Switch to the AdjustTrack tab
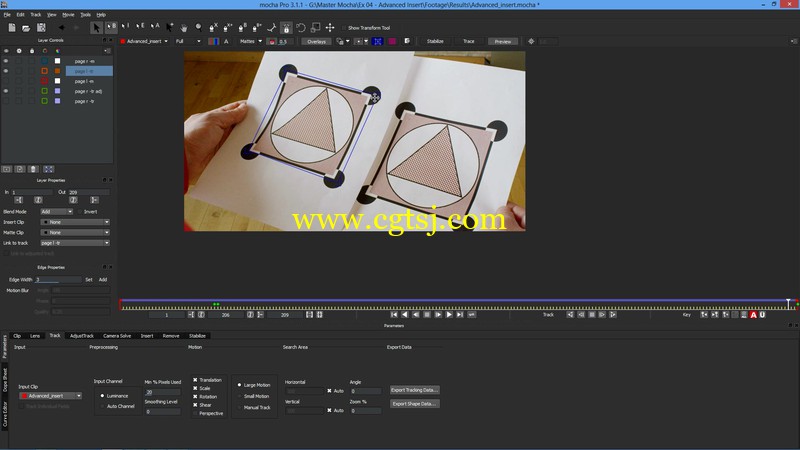 pyautogui.click(x=82, y=336)
